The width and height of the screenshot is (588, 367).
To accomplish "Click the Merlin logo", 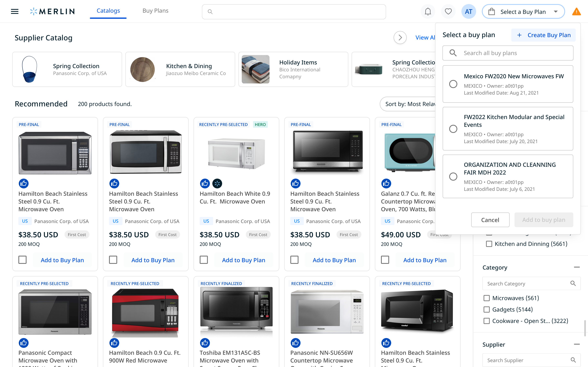I will [52, 11].
